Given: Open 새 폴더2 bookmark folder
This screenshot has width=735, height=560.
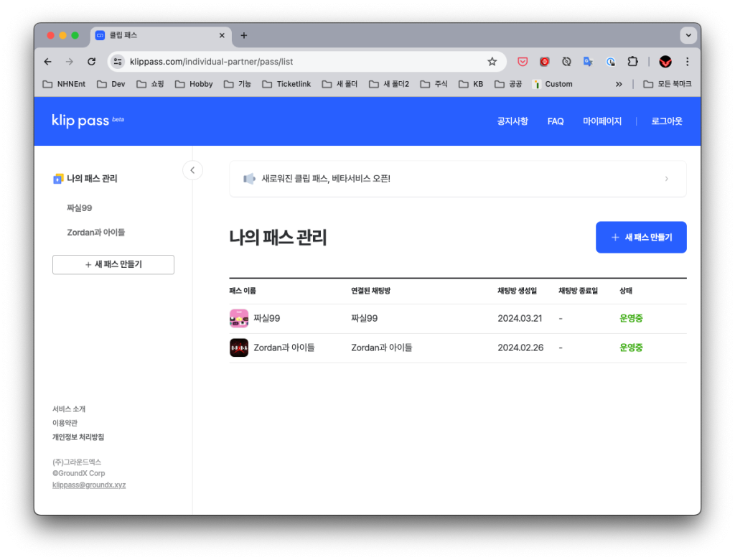Looking at the screenshot, I should (x=389, y=84).
